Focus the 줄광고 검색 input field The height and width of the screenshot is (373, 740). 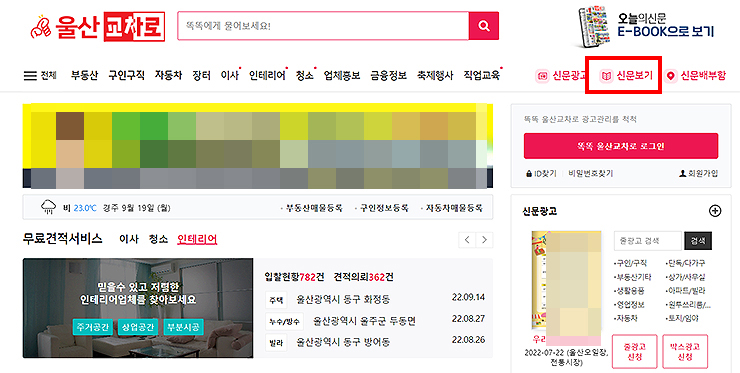pyautogui.click(x=648, y=241)
